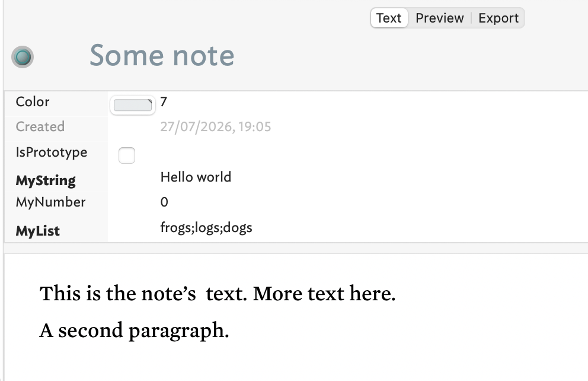Select the MyString attribute label
Image resolution: width=588 pixels, height=381 pixels.
tap(46, 180)
